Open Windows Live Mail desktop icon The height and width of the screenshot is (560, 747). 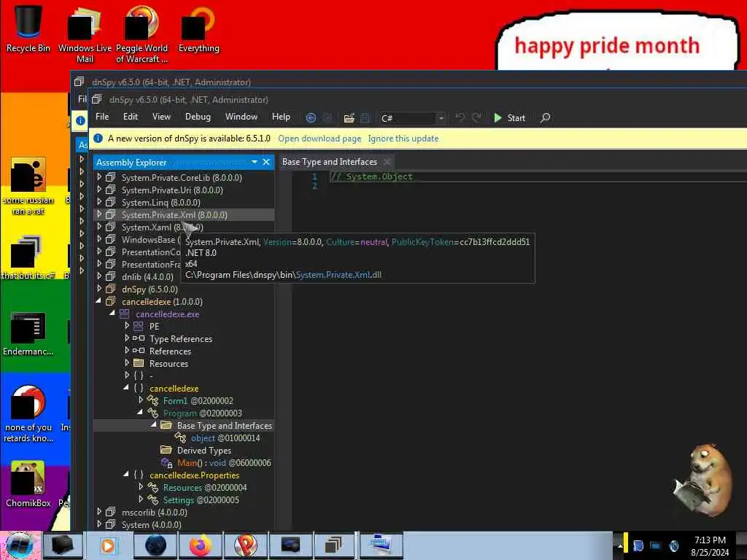85,34
